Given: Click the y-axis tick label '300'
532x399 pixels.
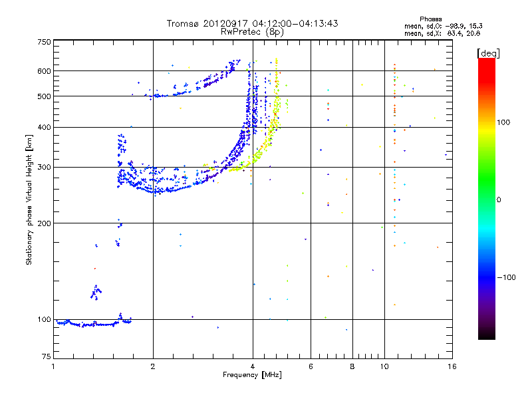Looking at the screenshot, I should coord(44,167).
